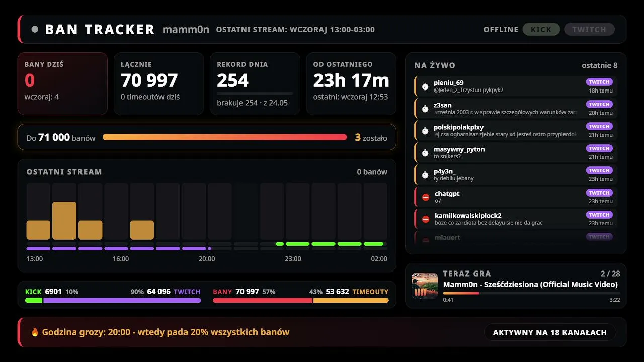Click the OFFLINE status label
The width and height of the screenshot is (644, 362).
(x=501, y=30)
